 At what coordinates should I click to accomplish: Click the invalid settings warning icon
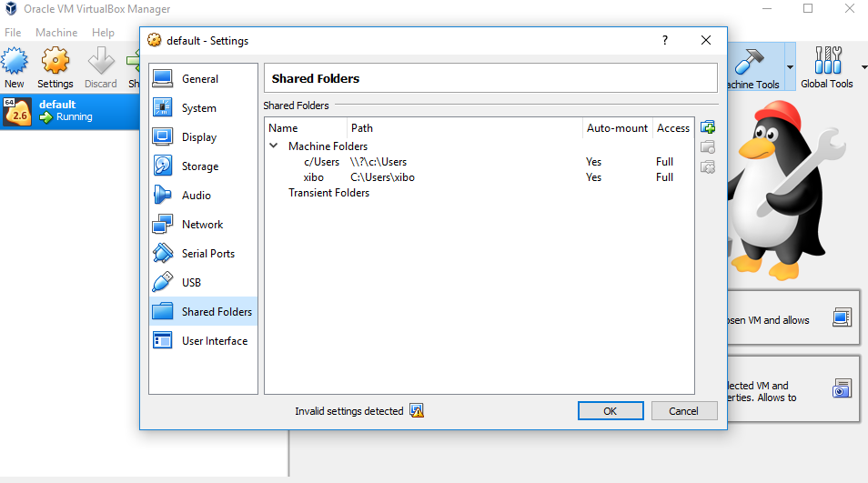[417, 410]
